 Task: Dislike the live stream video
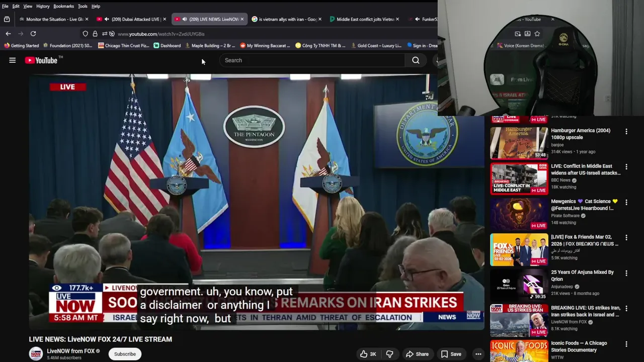click(x=389, y=354)
